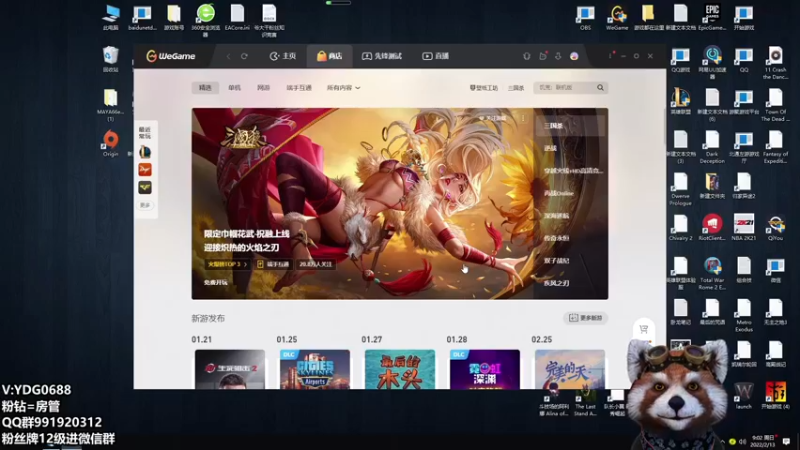Click the 更多 button in recent sidebar

pyautogui.click(x=145, y=205)
